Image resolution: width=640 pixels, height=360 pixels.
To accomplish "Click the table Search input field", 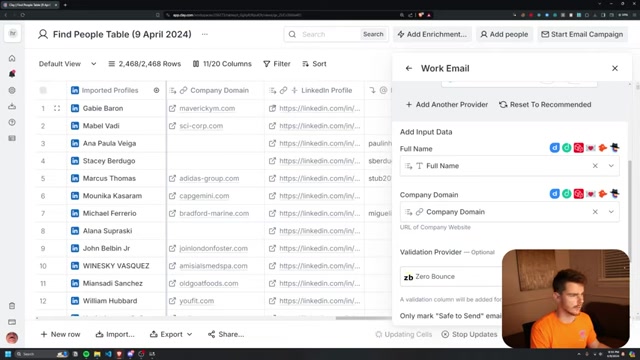I will coord(329,34).
